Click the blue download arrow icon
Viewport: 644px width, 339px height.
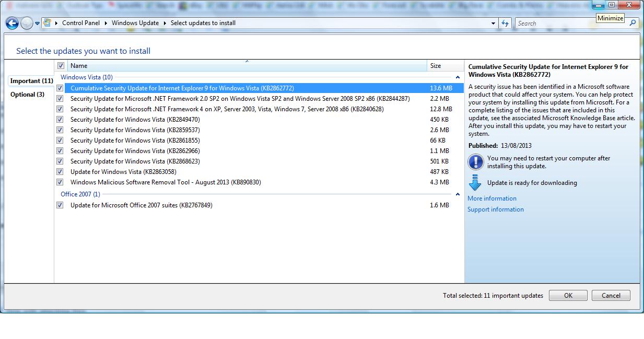[x=475, y=183]
